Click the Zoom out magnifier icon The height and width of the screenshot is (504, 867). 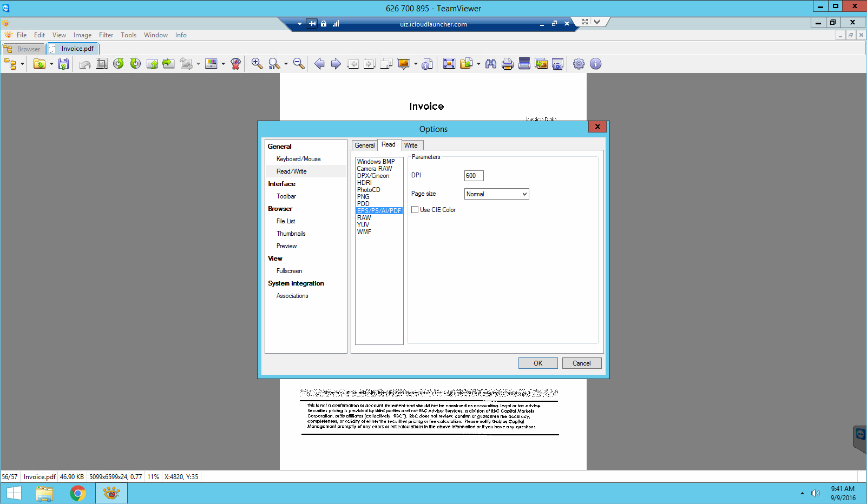click(299, 64)
